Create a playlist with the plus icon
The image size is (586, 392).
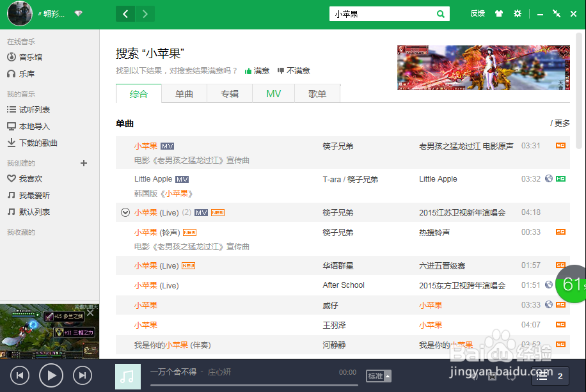83,163
